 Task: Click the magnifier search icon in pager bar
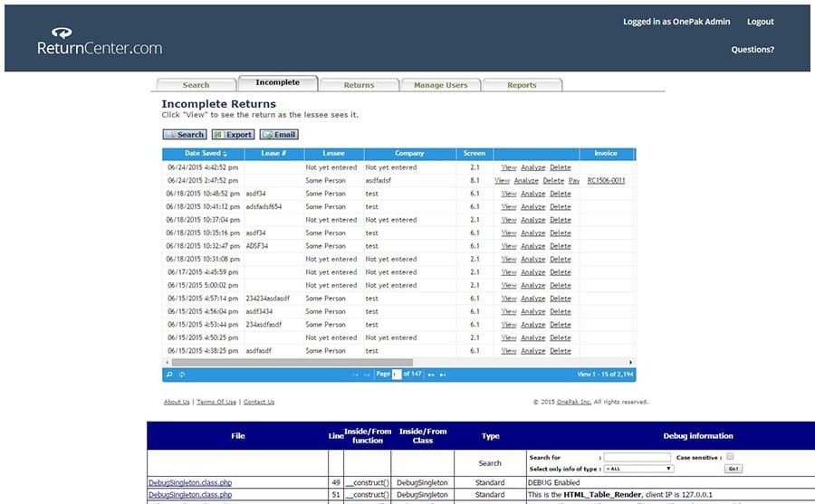[x=169, y=374]
